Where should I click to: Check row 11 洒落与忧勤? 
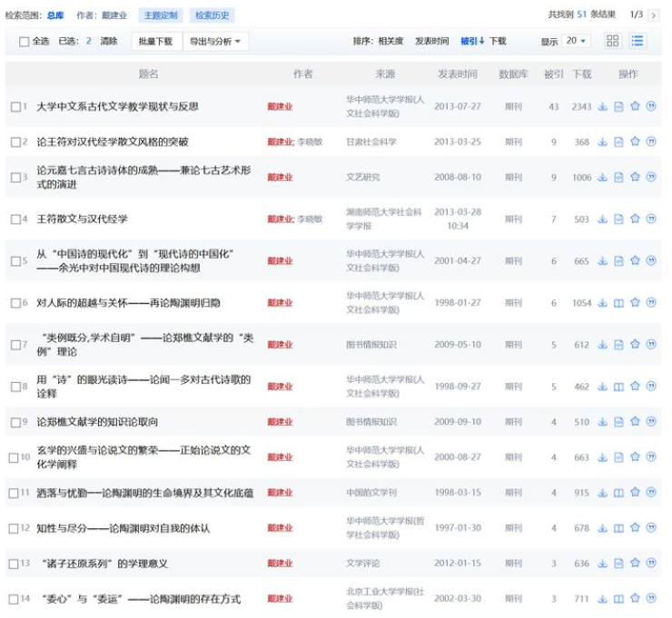(x=14, y=493)
